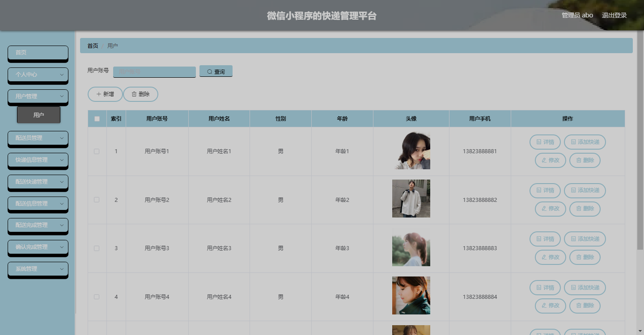Click 删除 trash icon for 用户账号4
644x335 pixels.
(579, 306)
